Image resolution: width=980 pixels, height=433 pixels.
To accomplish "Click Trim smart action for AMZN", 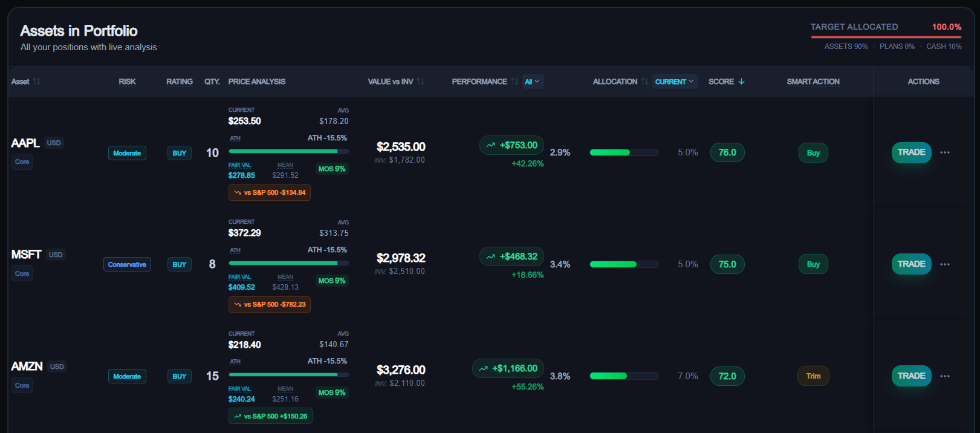I will pos(813,376).
